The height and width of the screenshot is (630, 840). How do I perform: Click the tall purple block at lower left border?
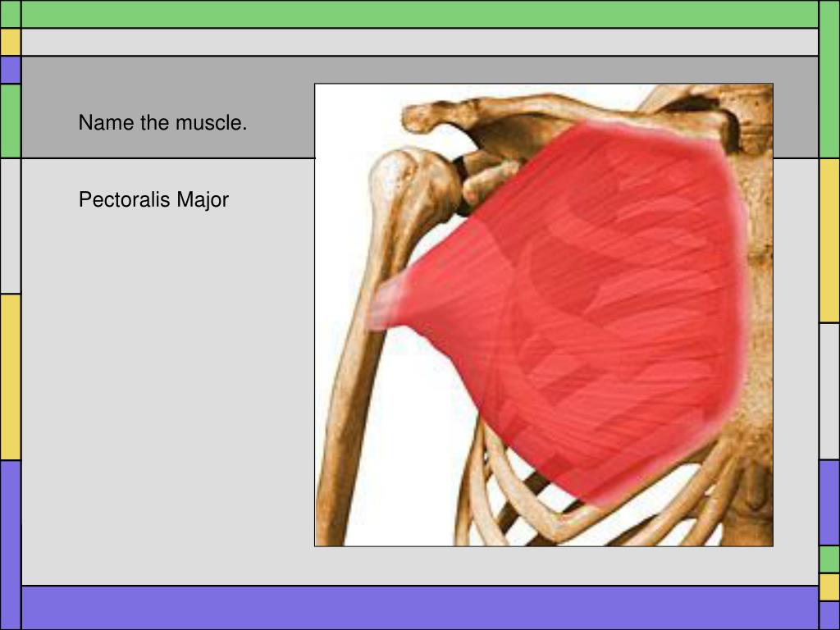coord(10,545)
